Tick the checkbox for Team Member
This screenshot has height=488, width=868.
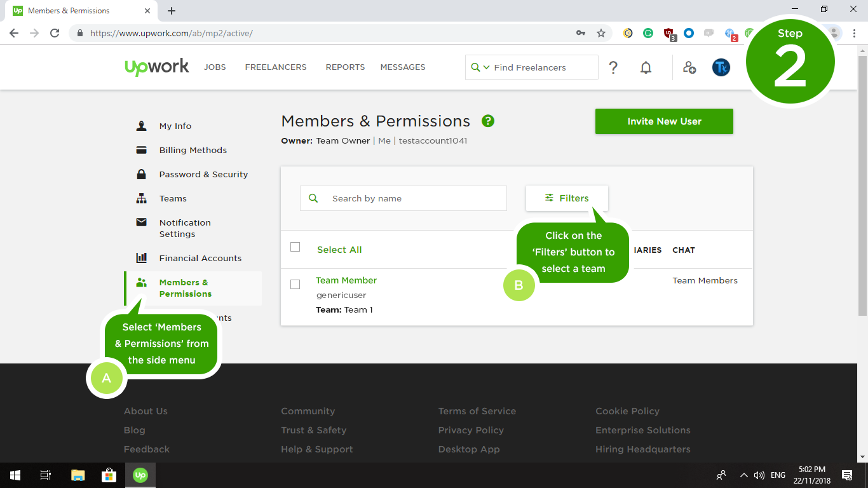pos(295,284)
